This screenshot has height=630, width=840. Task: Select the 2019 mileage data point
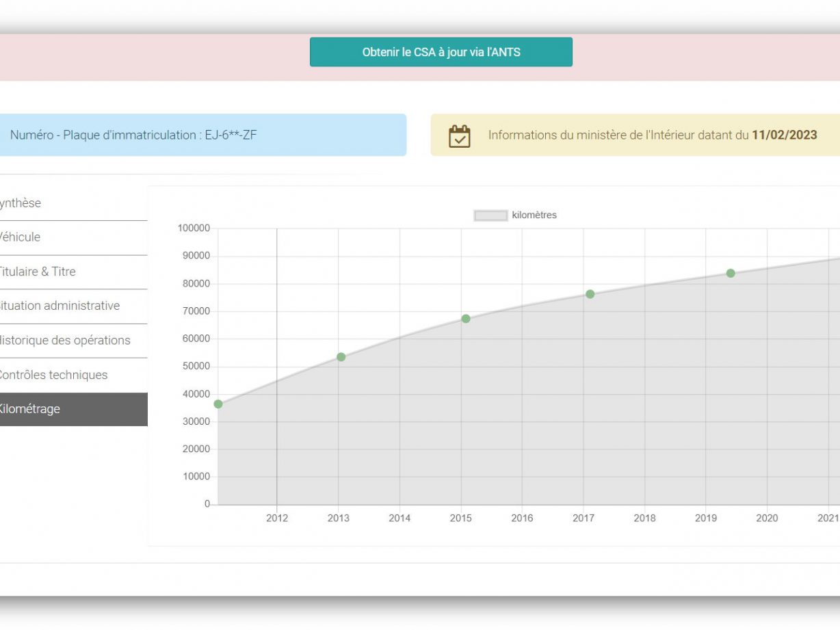point(731,274)
